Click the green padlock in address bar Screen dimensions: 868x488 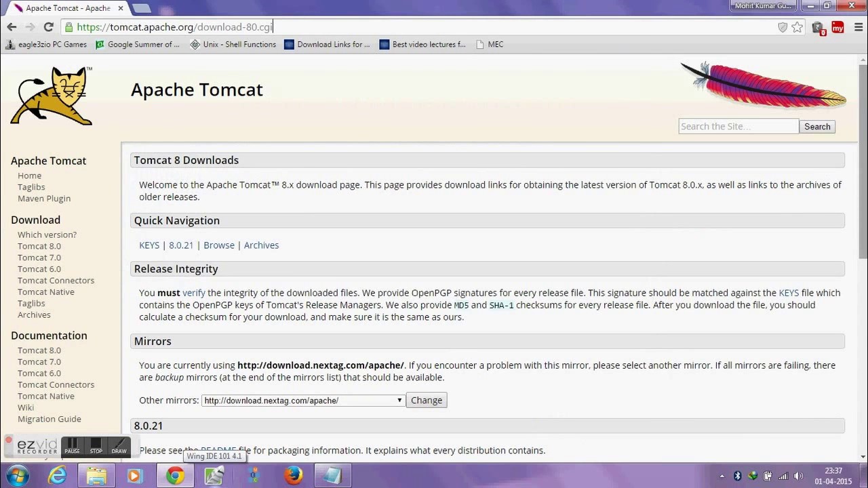coord(68,27)
